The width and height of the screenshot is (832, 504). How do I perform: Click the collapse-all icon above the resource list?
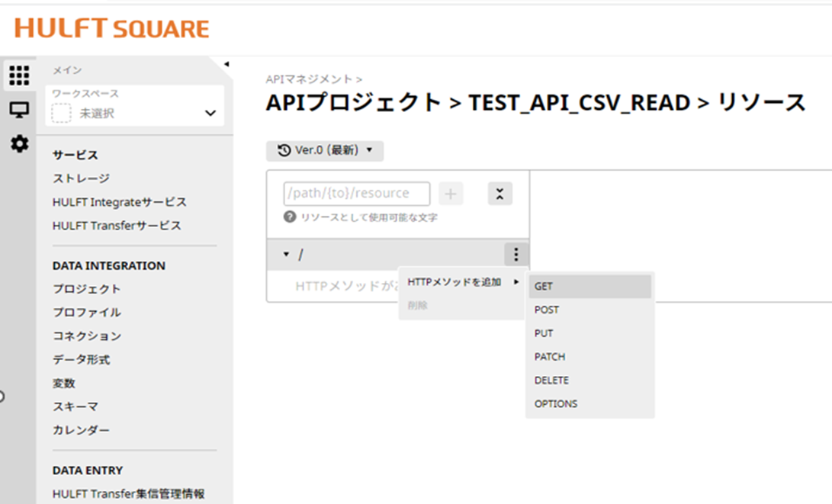(500, 193)
